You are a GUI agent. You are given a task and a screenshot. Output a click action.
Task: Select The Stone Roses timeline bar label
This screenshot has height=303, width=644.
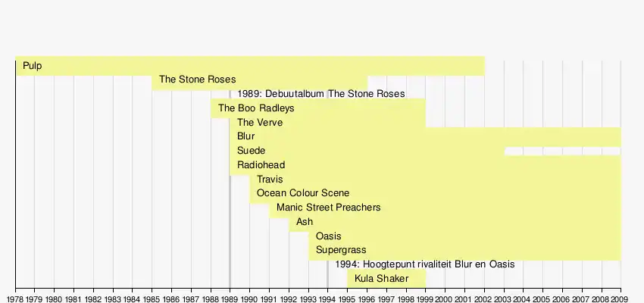(197, 80)
